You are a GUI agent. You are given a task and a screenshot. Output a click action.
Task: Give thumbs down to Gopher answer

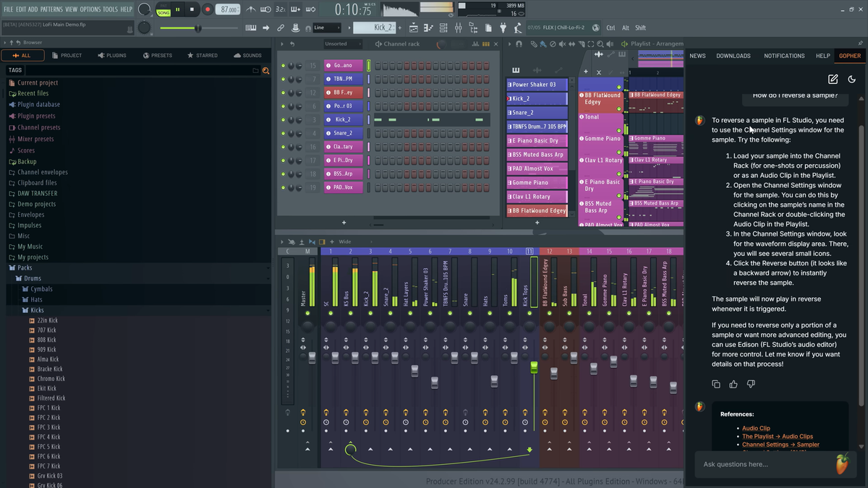751,384
